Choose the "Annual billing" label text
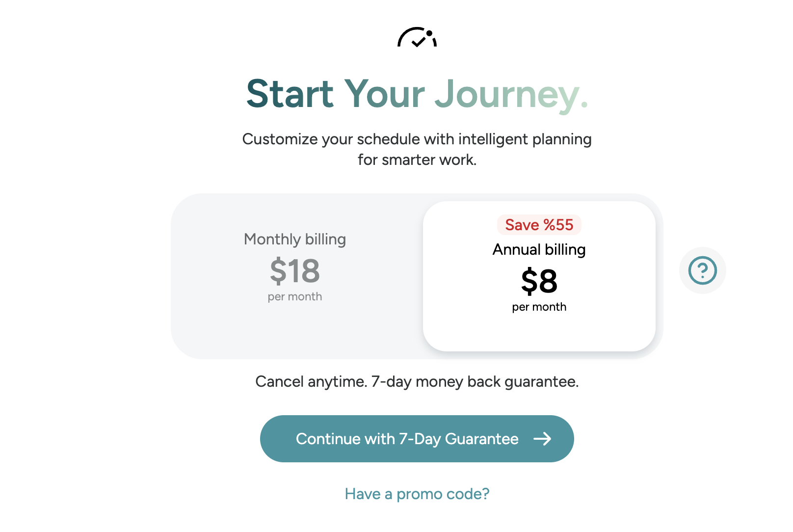The width and height of the screenshot is (793, 532). tap(539, 249)
